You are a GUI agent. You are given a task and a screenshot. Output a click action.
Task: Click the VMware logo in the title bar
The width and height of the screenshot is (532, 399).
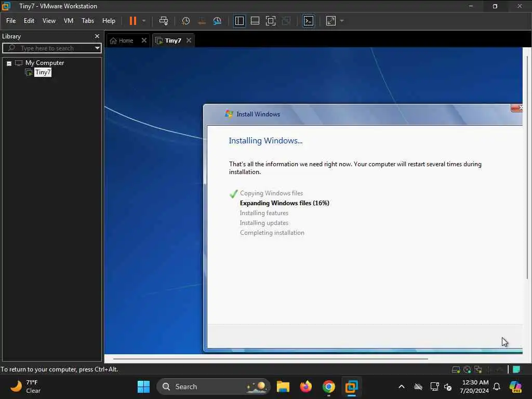[x=6, y=6]
